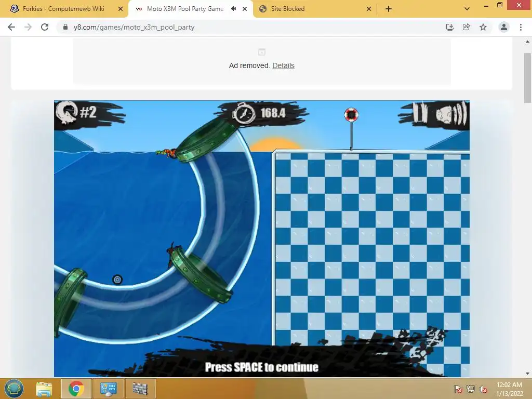
Task: Close the Moto X3M Pool Party tab
Action: (245, 9)
